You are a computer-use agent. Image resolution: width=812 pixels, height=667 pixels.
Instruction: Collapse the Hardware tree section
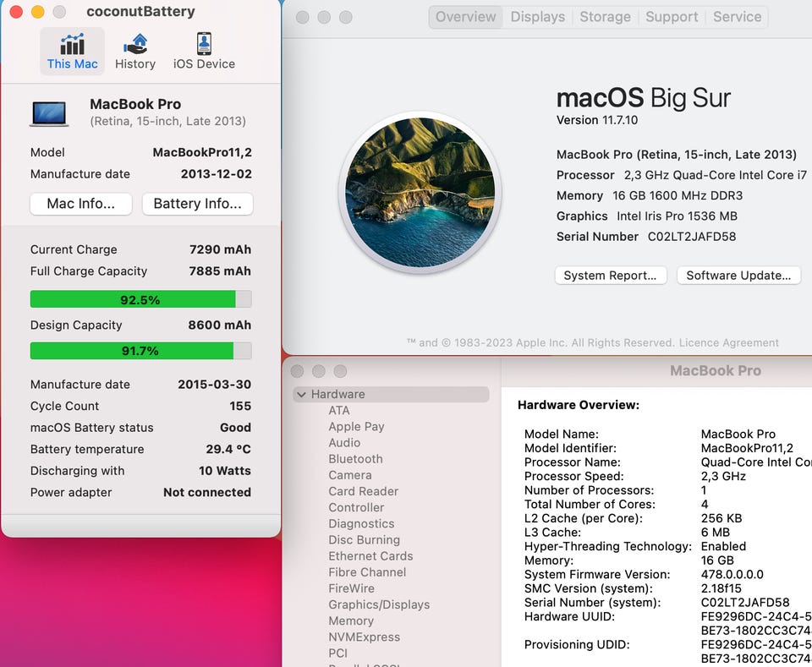click(301, 395)
